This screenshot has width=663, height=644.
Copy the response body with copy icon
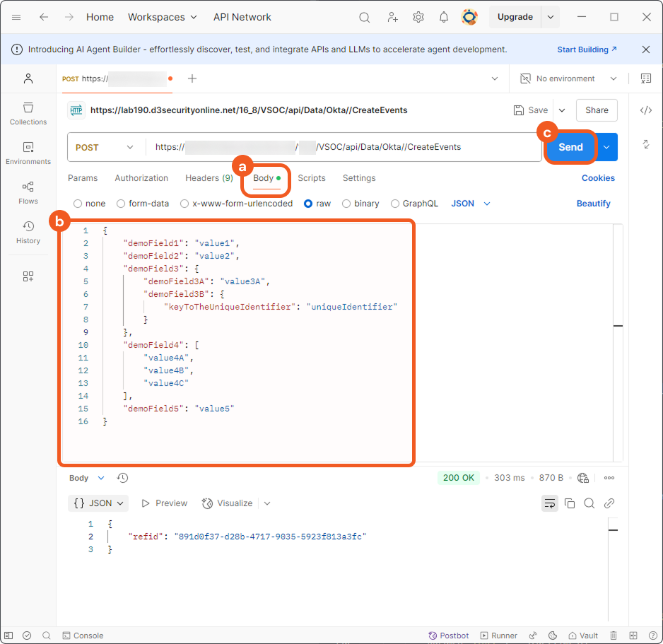tap(570, 503)
